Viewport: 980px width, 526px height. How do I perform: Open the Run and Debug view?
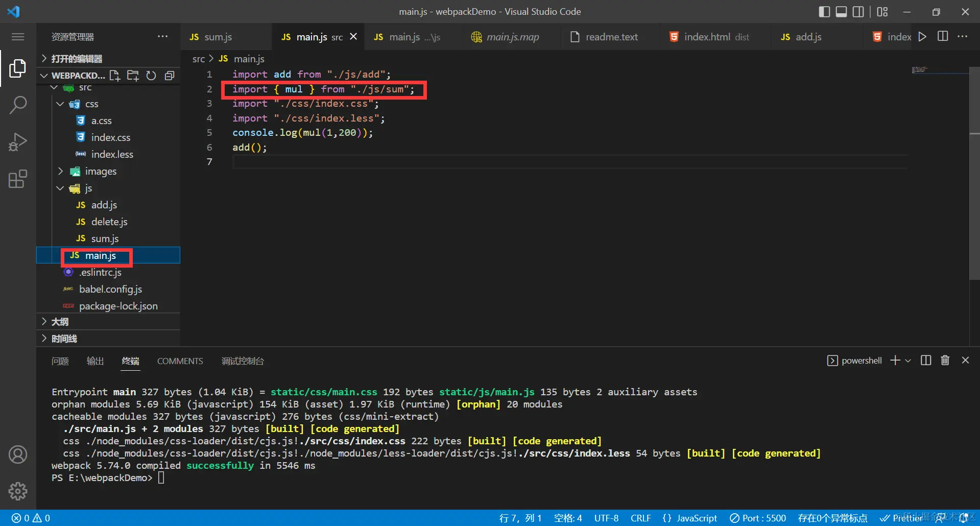pyautogui.click(x=18, y=142)
